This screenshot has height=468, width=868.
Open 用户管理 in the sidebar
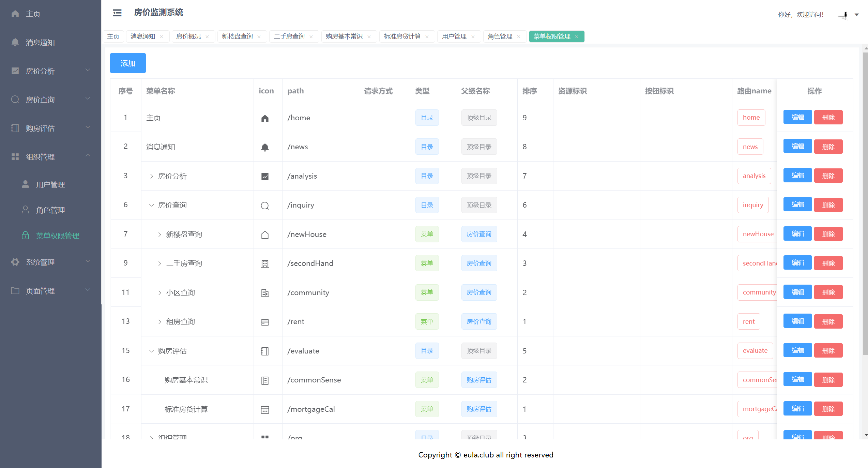tap(50, 184)
